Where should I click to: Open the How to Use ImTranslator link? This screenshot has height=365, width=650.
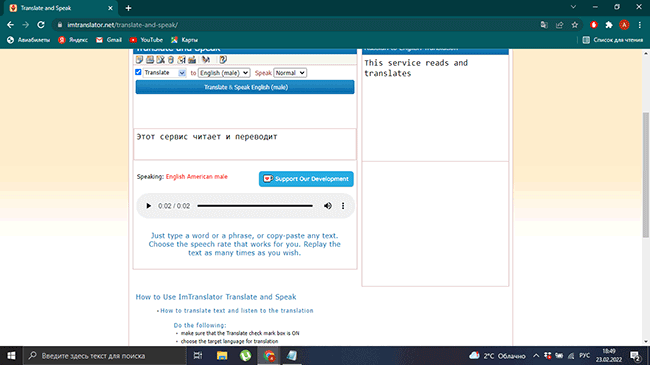click(x=216, y=297)
